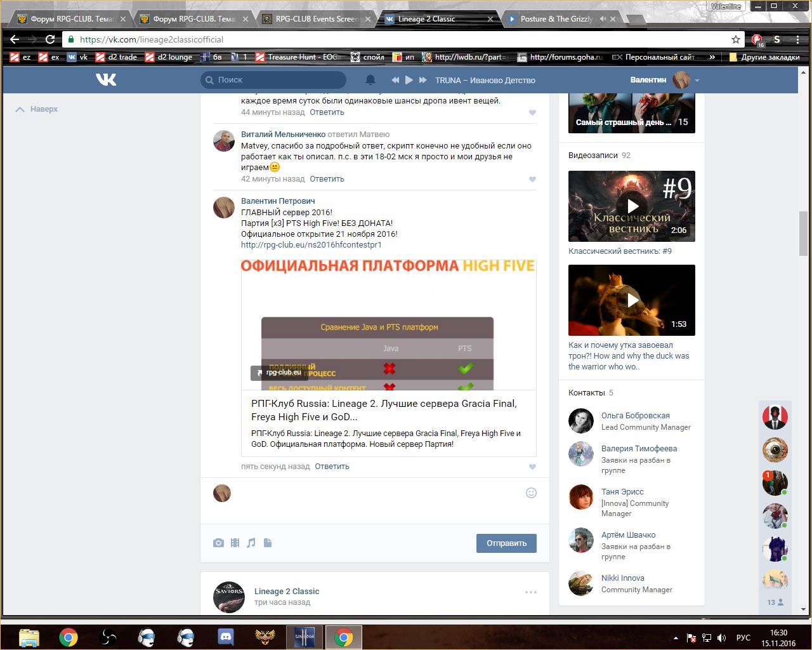Open the post options three dots menu
812x650 pixels.
click(x=531, y=592)
